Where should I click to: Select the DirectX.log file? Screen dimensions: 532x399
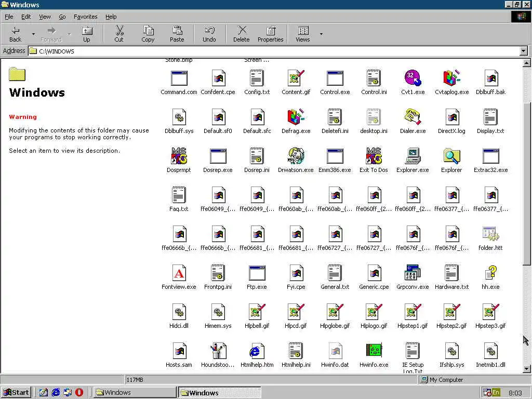(451, 117)
